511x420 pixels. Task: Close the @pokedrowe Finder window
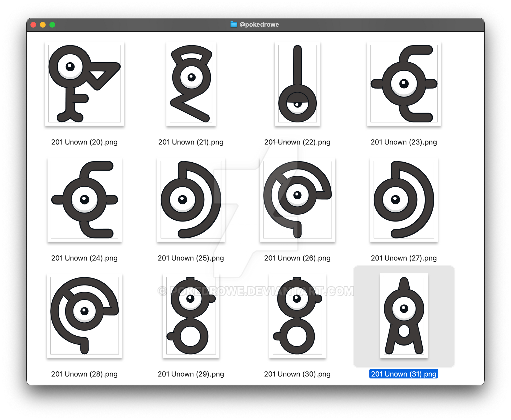33,25
